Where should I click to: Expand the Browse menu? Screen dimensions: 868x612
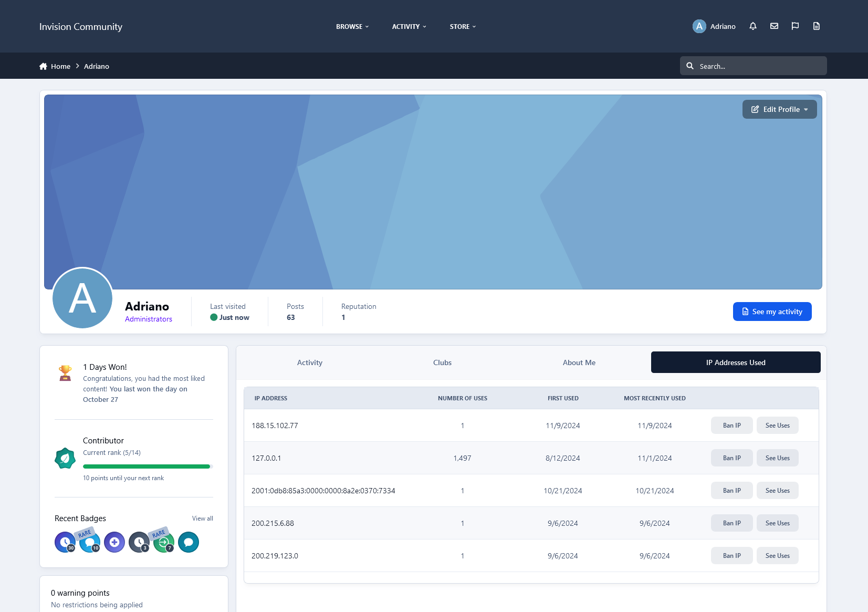pos(352,26)
